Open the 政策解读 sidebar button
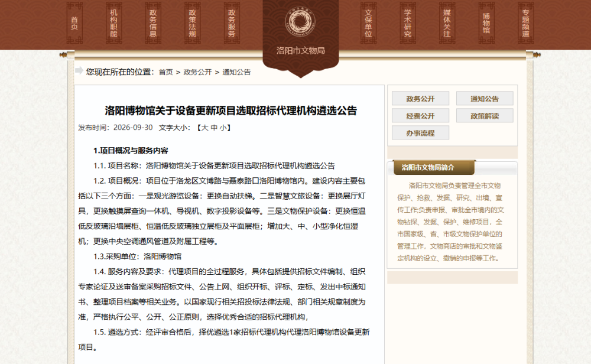This screenshot has width=591, height=364. click(485, 116)
